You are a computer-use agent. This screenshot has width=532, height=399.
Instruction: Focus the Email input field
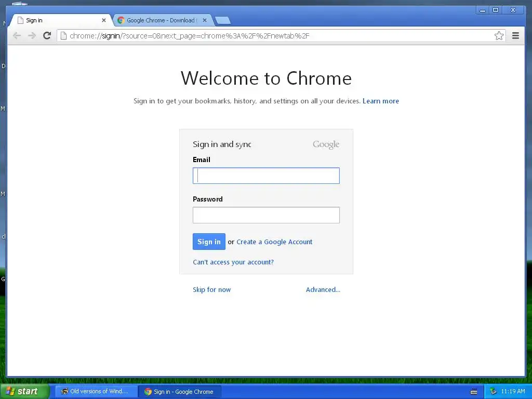266,176
